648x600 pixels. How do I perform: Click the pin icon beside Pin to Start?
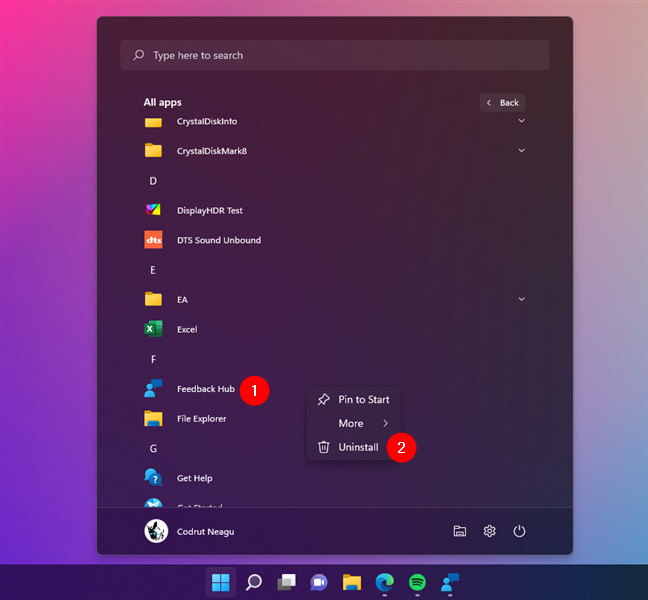pyautogui.click(x=324, y=399)
